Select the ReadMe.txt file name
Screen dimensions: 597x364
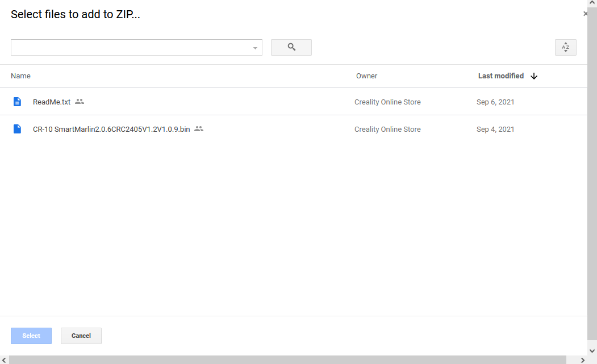click(52, 102)
